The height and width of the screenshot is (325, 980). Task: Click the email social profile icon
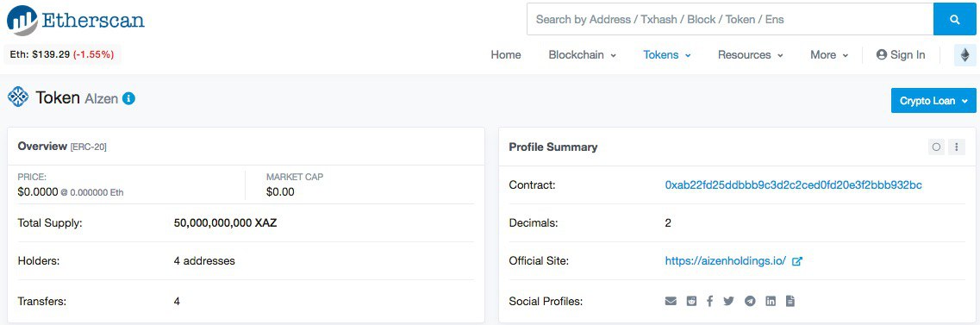click(x=671, y=301)
